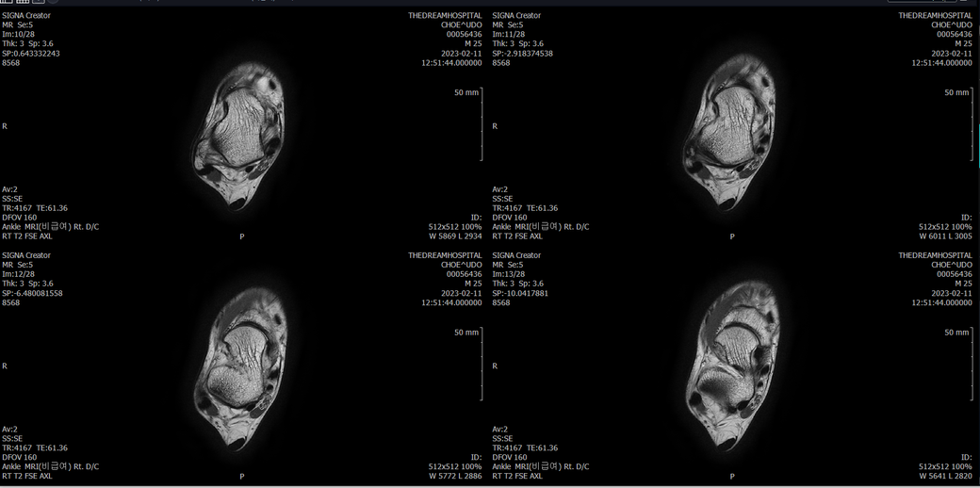This screenshot has width=980, height=488.
Task: Click the third toolbar icon at top-left
Action: tap(38, 1)
